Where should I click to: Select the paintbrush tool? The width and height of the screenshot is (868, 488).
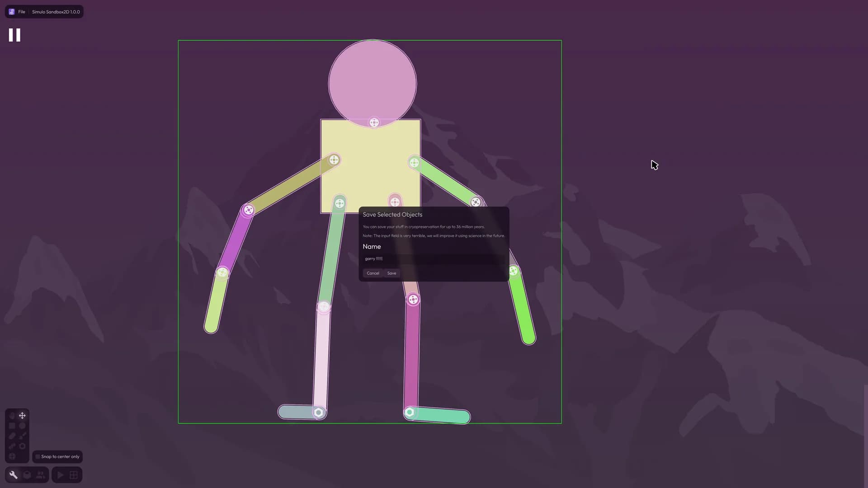[x=22, y=436]
